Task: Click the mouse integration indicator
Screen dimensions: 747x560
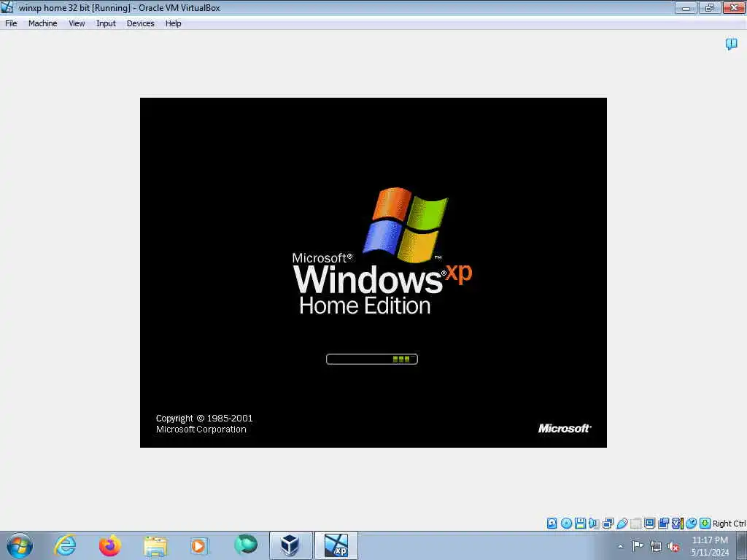Action: click(692, 524)
